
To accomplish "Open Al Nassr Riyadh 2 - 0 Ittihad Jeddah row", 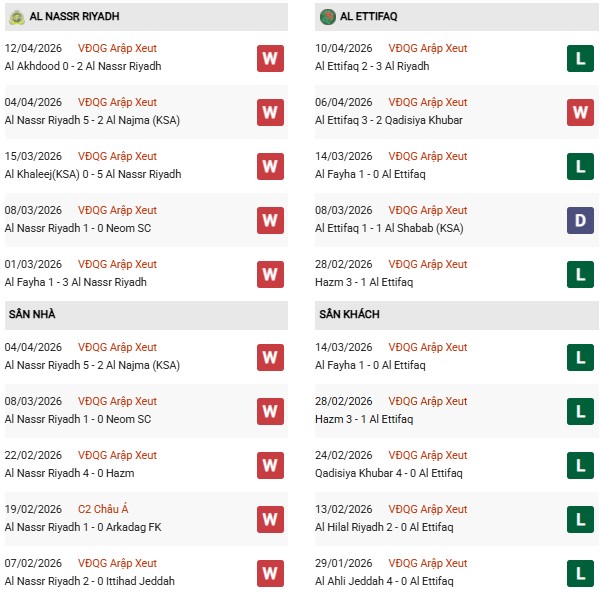I will (x=89, y=581).
